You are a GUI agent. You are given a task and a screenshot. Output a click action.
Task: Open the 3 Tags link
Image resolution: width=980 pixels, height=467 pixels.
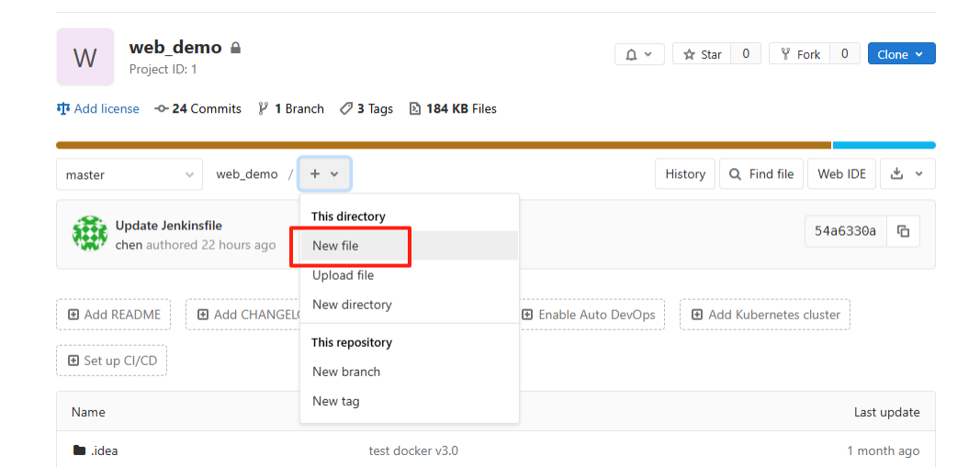pos(366,108)
